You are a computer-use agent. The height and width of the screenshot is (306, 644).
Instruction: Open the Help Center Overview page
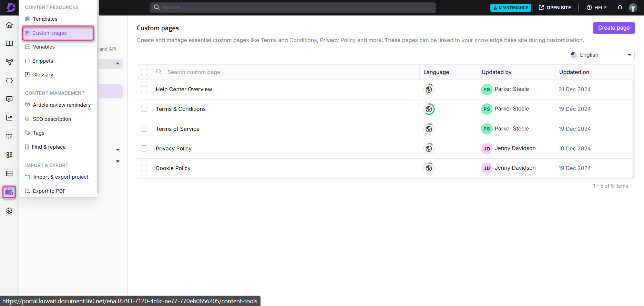point(184,89)
